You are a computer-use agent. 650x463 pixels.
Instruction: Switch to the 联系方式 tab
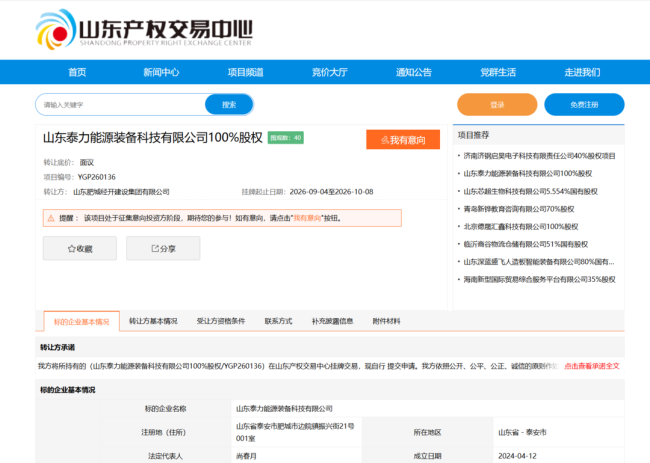(x=279, y=321)
